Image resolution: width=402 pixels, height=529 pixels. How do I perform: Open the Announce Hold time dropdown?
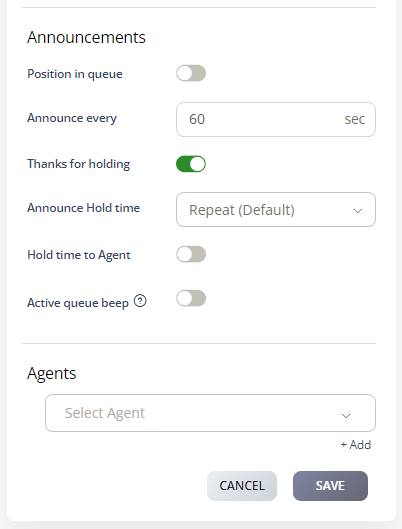pyautogui.click(x=276, y=210)
